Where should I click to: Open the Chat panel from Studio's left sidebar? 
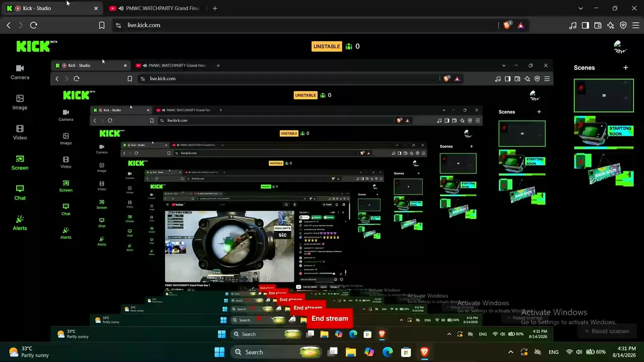coord(20,193)
